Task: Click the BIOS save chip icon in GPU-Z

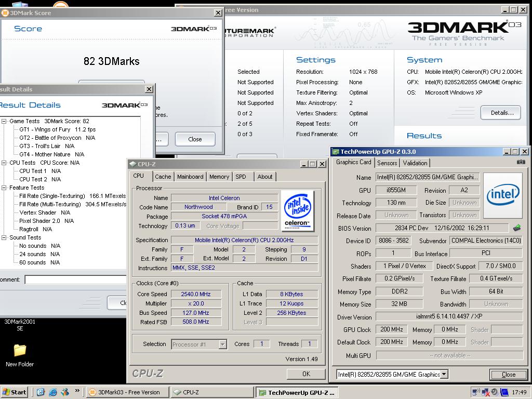Action: [x=517, y=228]
